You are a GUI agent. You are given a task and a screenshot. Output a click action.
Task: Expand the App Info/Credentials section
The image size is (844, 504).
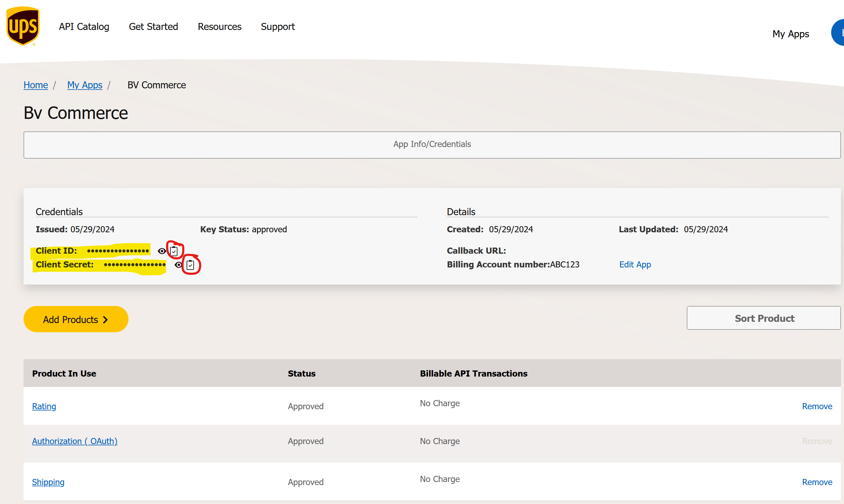pyautogui.click(x=432, y=145)
